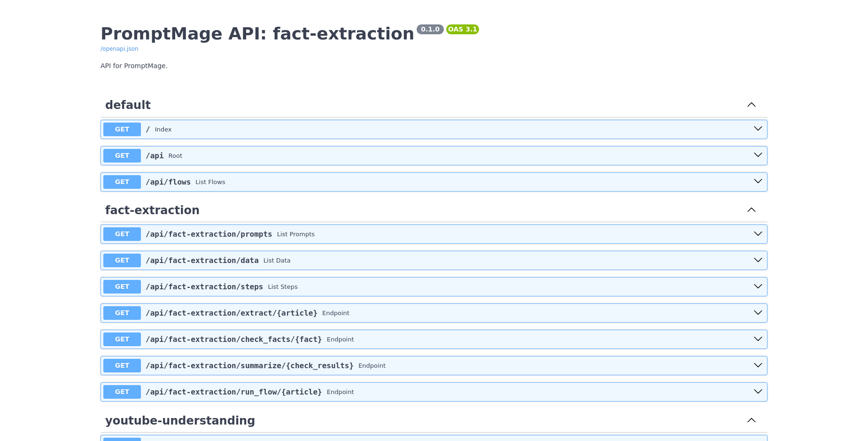Expand the /api/flows List Flows chevron

point(758,181)
